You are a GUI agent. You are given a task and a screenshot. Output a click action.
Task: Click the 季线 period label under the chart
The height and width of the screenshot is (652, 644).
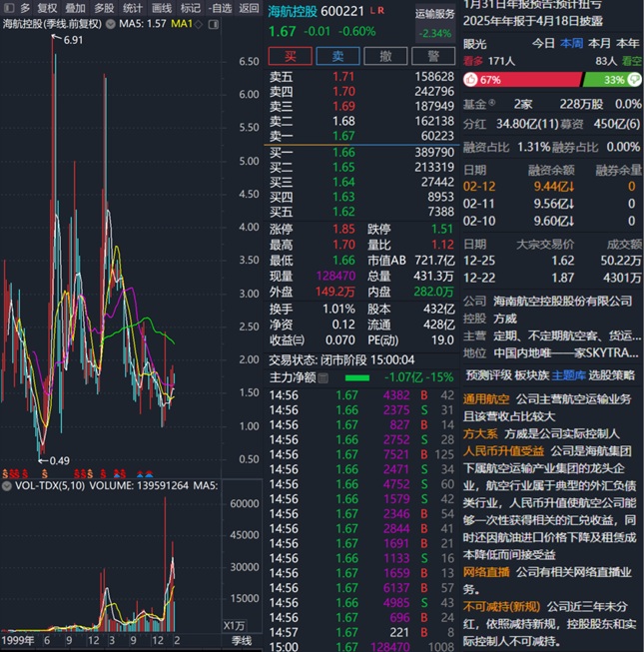[x=242, y=641]
